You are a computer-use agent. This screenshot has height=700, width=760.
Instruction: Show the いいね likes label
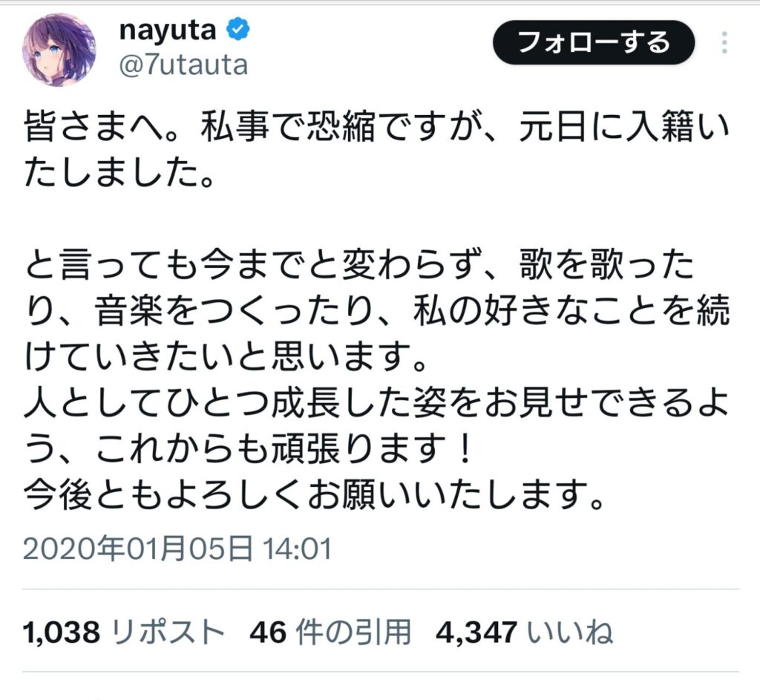tap(570, 632)
